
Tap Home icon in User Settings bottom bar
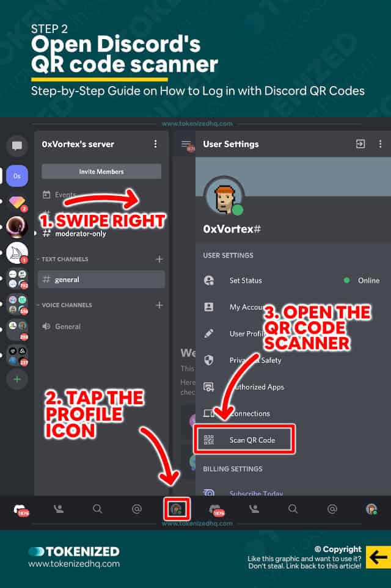click(x=216, y=510)
